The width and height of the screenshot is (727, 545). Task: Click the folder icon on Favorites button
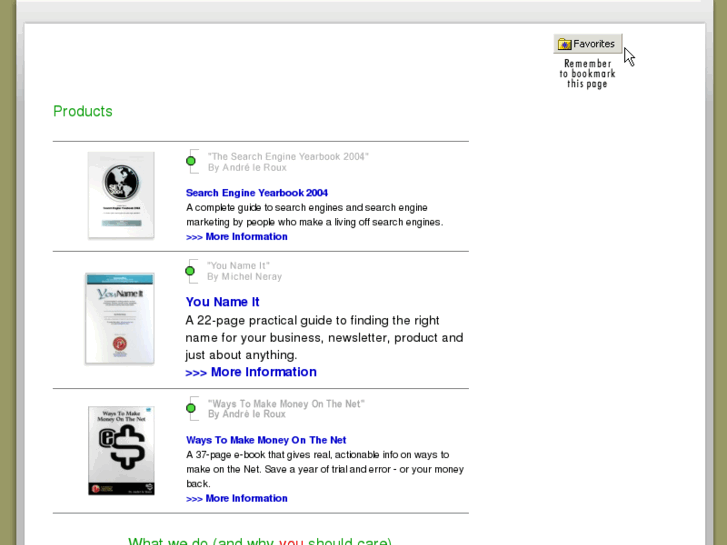click(x=564, y=44)
